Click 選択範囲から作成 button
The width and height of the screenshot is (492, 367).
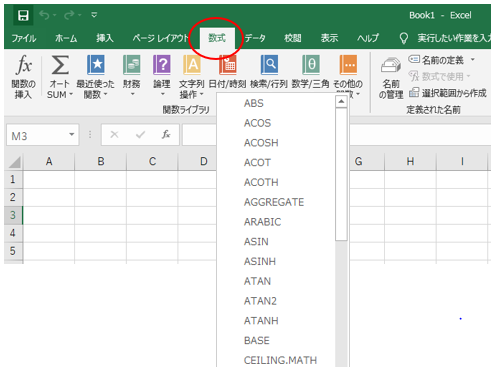click(x=448, y=93)
